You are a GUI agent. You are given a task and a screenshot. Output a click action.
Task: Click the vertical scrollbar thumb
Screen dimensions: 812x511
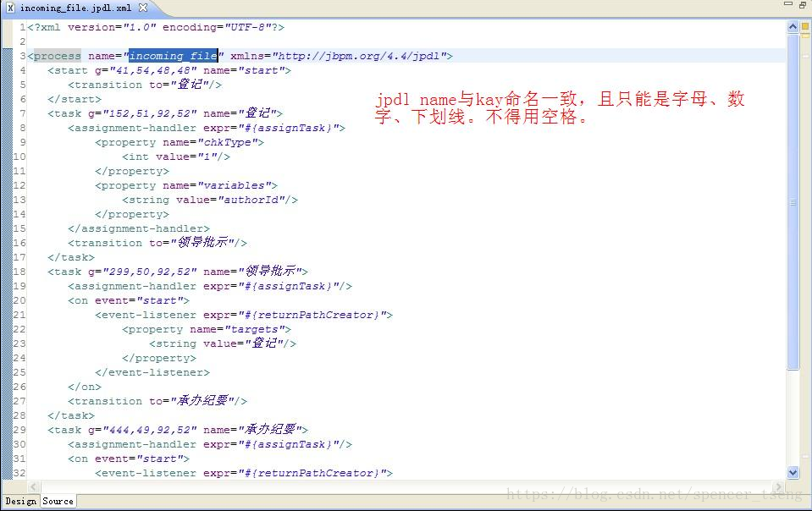click(x=793, y=201)
